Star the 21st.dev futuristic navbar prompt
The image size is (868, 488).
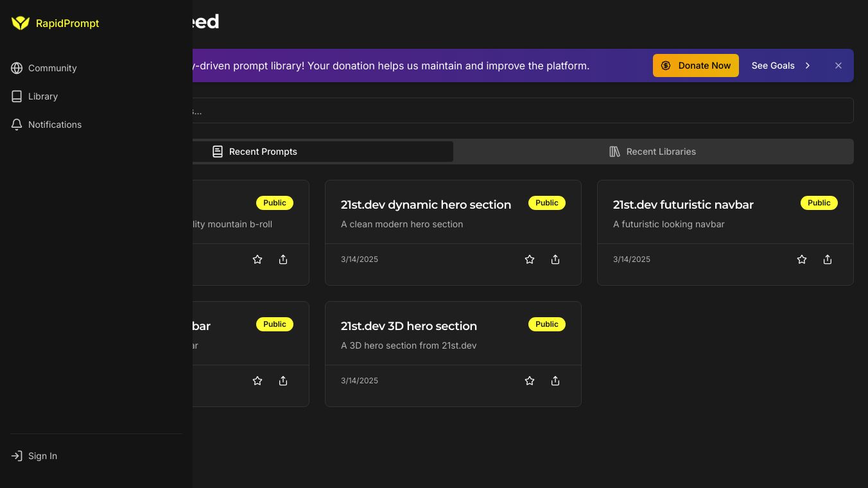(x=802, y=259)
